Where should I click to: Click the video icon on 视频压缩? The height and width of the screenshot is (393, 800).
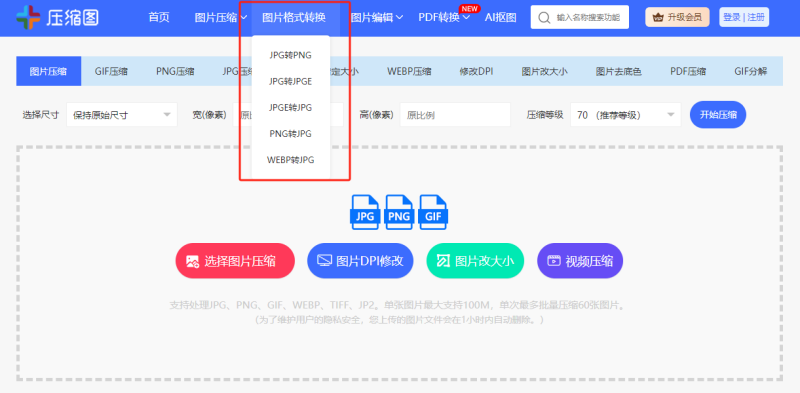point(554,261)
